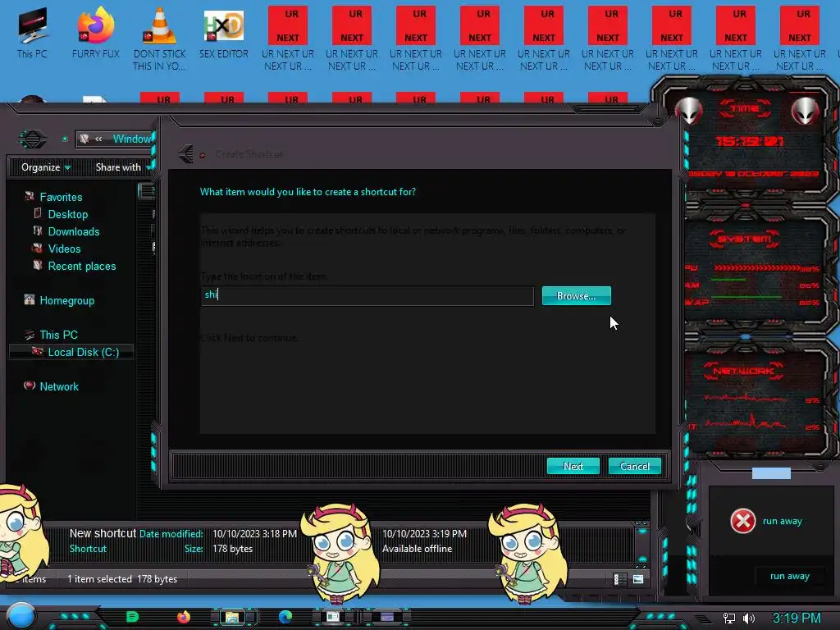This screenshot has height=630, width=840.
Task: Click the New shortcut name in details pane
Action: pos(103,533)
